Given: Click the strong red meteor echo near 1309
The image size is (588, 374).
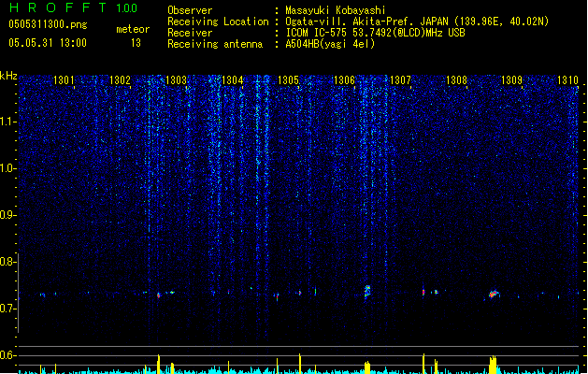Looking at the screenshot, I should (x=494, y=294).
